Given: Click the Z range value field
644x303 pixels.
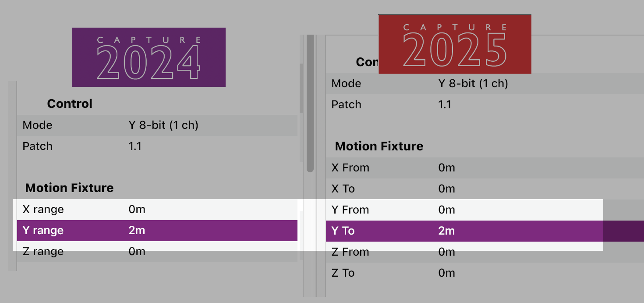Looking at the screenshot, I should 137,252.
